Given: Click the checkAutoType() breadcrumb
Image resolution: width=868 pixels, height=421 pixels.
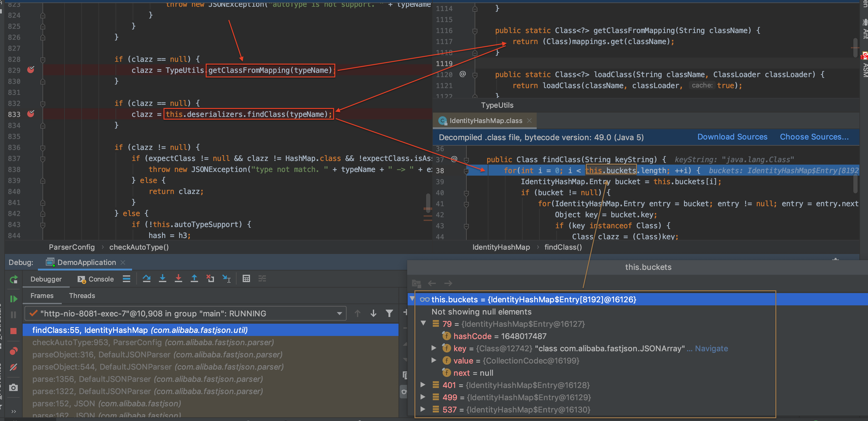Looking at the screenshot, I should (x=139, y=247).
